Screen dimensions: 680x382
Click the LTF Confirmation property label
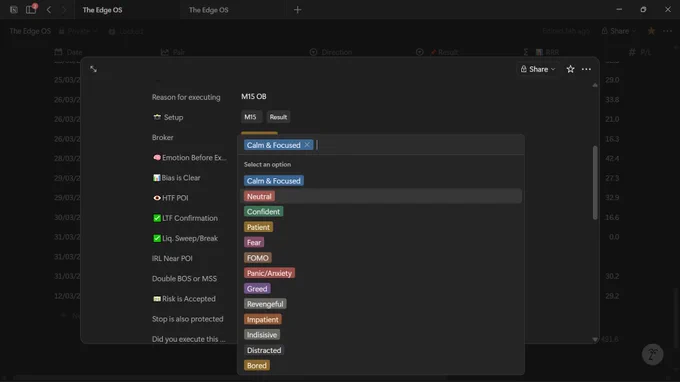185,218
